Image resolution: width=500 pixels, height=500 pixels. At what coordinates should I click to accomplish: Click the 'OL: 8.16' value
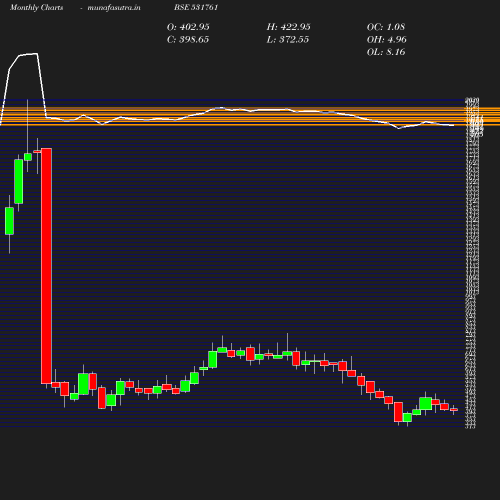click(386, 52)
